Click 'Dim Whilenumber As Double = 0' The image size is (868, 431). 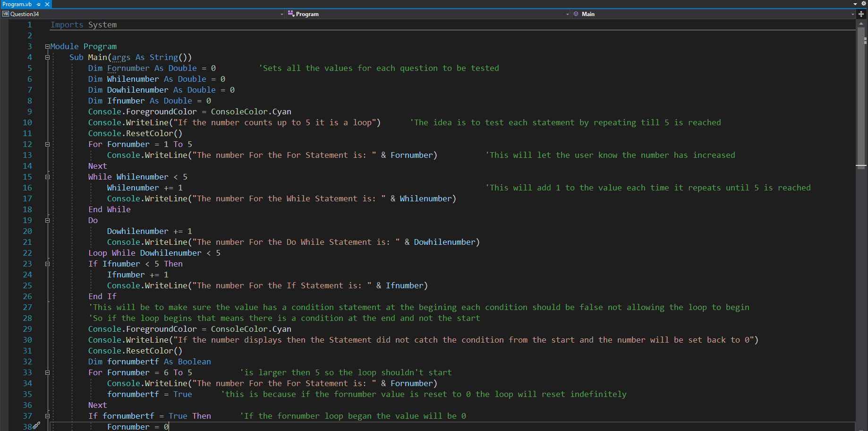[157, 79]
